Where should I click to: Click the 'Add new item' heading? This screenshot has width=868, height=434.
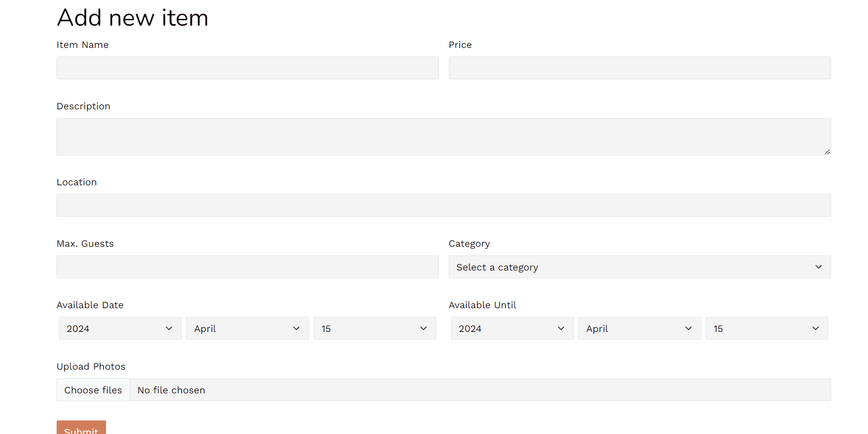click(133, 18)
